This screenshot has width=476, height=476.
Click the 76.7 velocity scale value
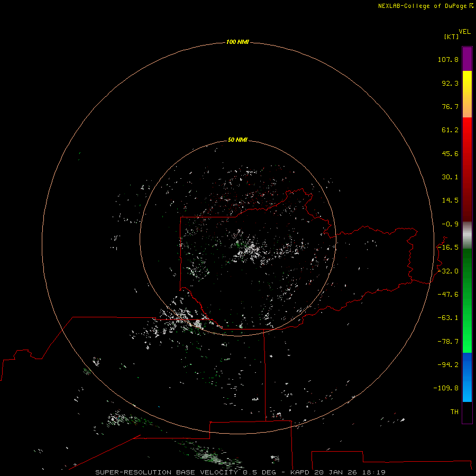click(x=450, y=106)
